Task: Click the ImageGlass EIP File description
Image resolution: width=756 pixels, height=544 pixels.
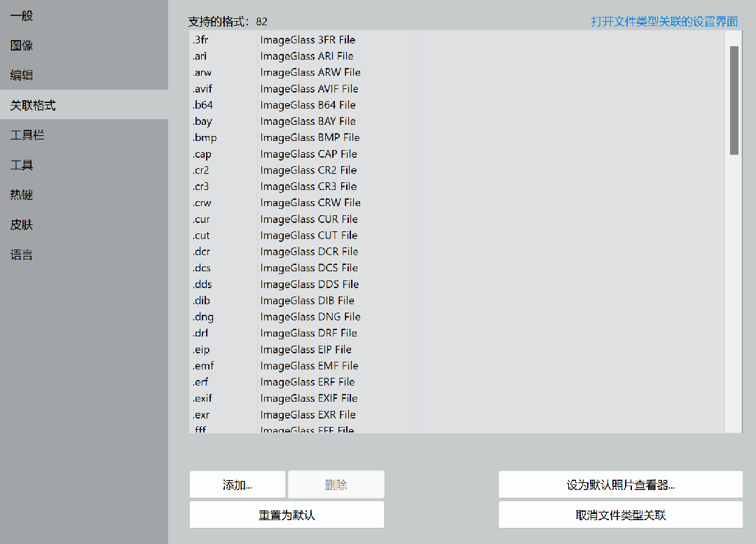Action: (305, 349)
